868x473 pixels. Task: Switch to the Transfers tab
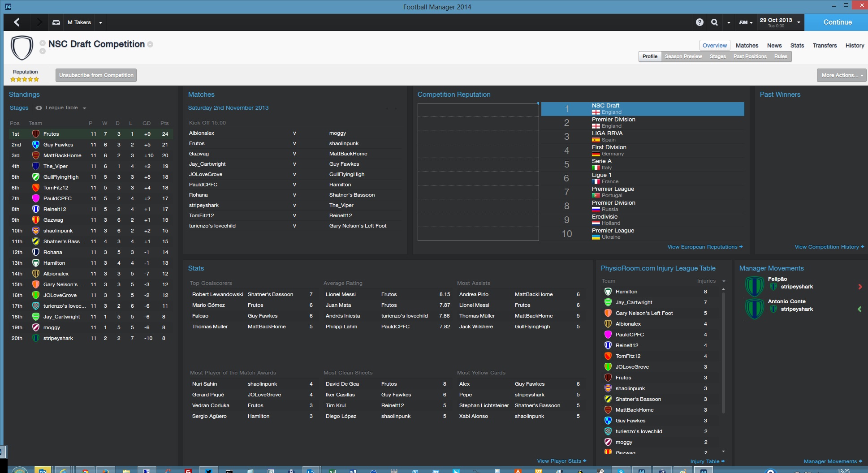pyautogui.click(x=825, y=46)
